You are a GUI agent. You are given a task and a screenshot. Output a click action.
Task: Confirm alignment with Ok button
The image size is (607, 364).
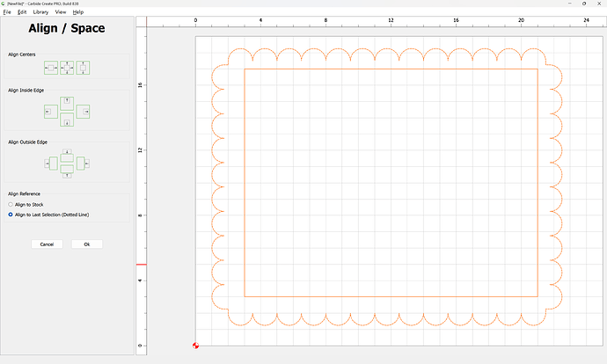(87, 244)
